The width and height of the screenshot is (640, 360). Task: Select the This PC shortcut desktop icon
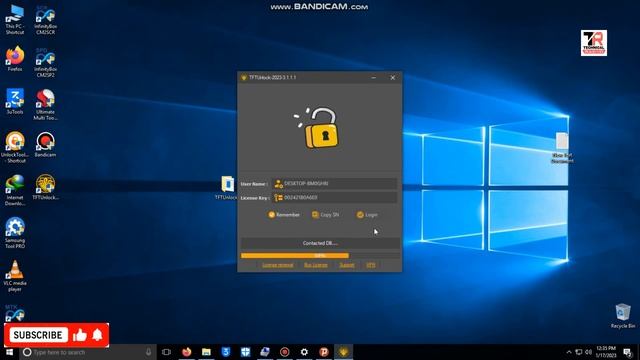coord(15,20)
